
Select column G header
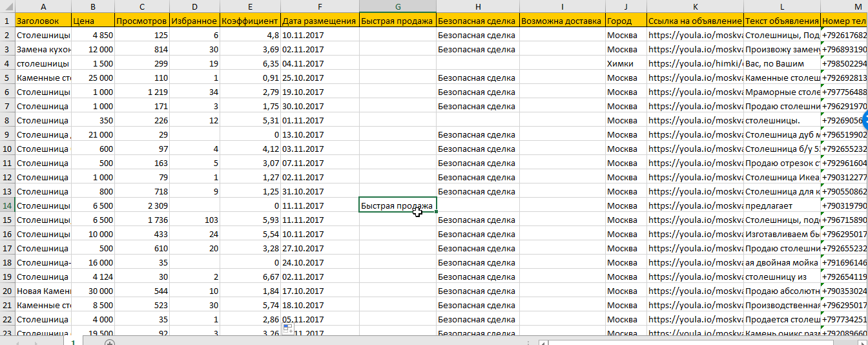[397, 6]
